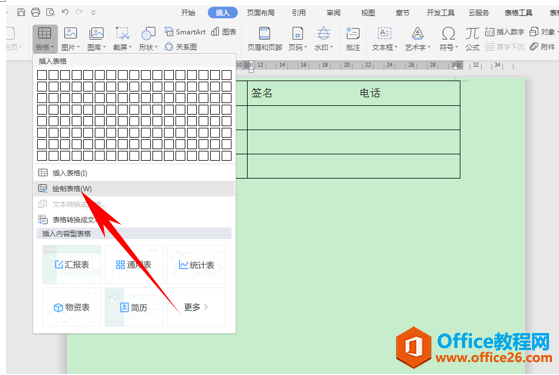Undo the last action
This screenshot has height=375, width=559.
coord(65,12)
